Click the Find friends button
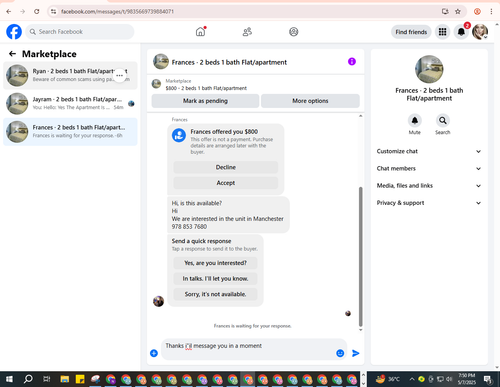 [x=411, y=32]
